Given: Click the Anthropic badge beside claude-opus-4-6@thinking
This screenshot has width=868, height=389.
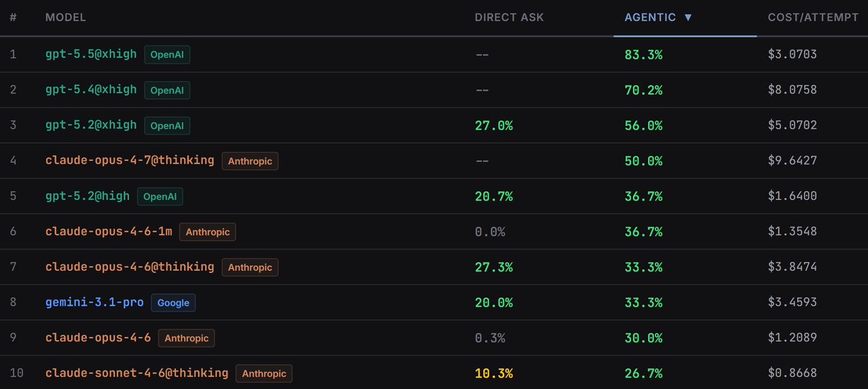Looking at the screenshot, I should [x=250, y=267].
